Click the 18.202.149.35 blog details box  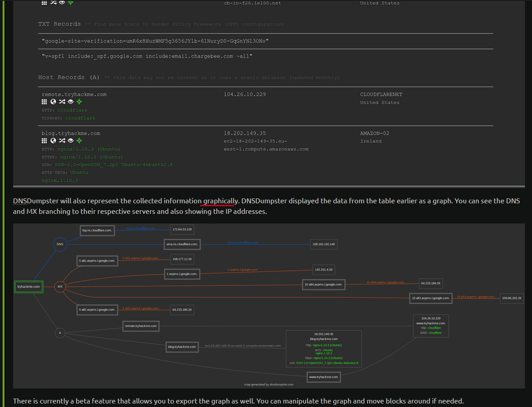pyautogui.click(x=324, y=348)
